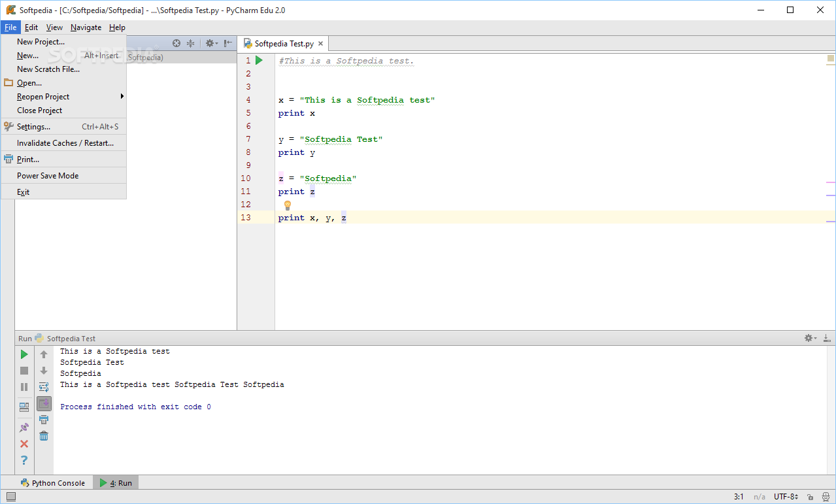Click line 13 code print x, y, z
This screenshot has width=836, height=504.
click(x=312, y=218)
